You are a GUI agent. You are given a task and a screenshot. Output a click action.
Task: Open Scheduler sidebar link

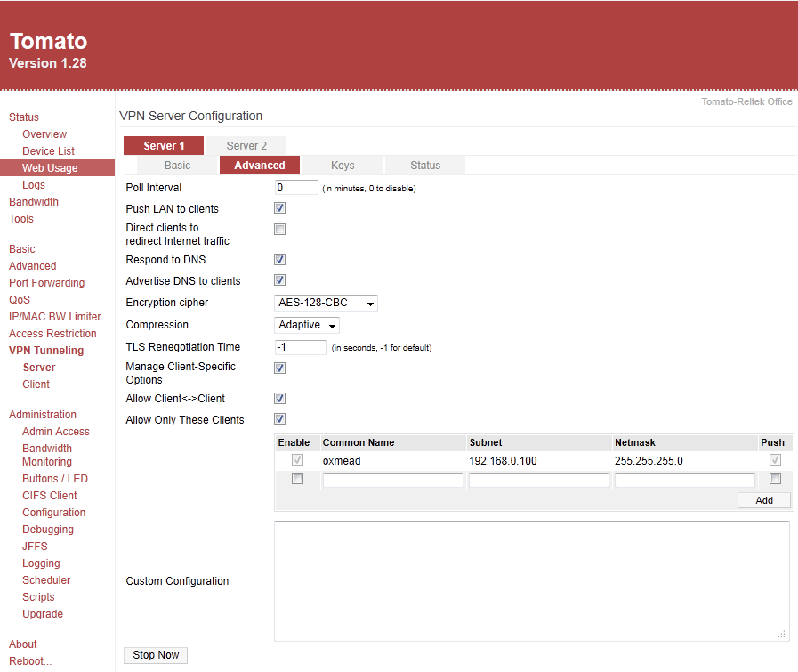point(46,579)
